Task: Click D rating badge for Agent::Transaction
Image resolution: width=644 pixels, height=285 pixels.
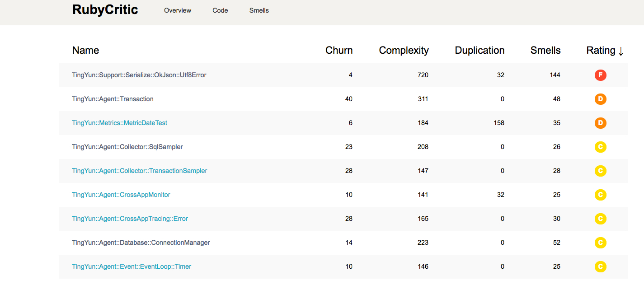Action: [600, 99]
